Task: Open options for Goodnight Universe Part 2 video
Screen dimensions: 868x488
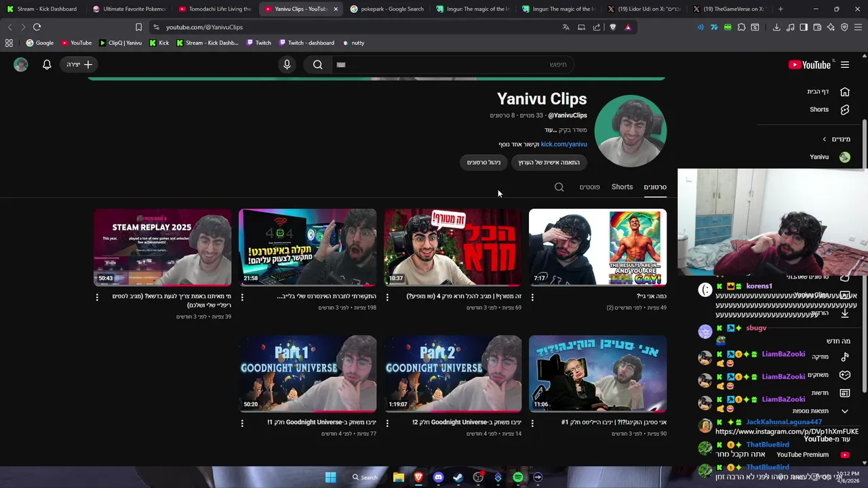Action: [x=387, y=423]
